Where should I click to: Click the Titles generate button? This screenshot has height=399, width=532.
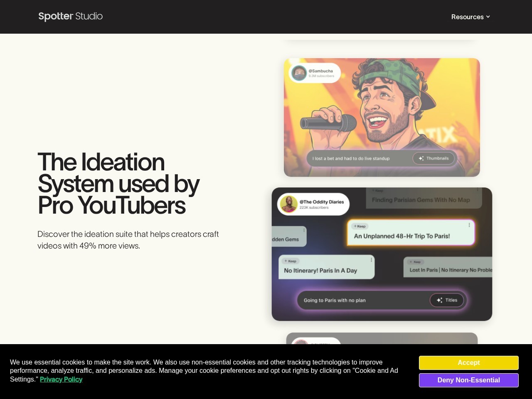(x=447, y=300)
